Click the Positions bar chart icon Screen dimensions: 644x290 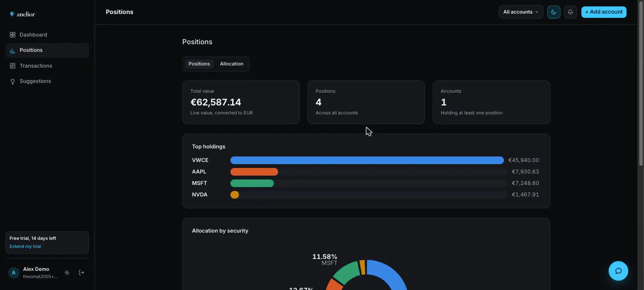click(12, 50)
